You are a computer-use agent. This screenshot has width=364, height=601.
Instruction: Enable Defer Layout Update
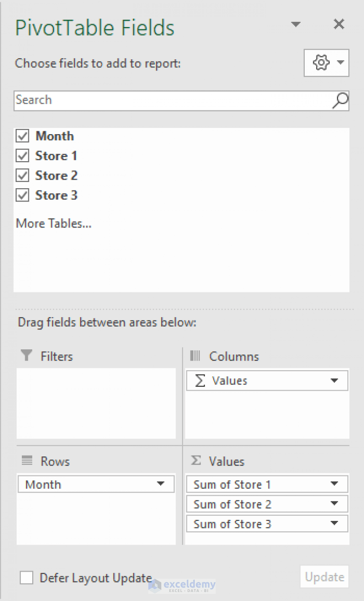(26, 578)
